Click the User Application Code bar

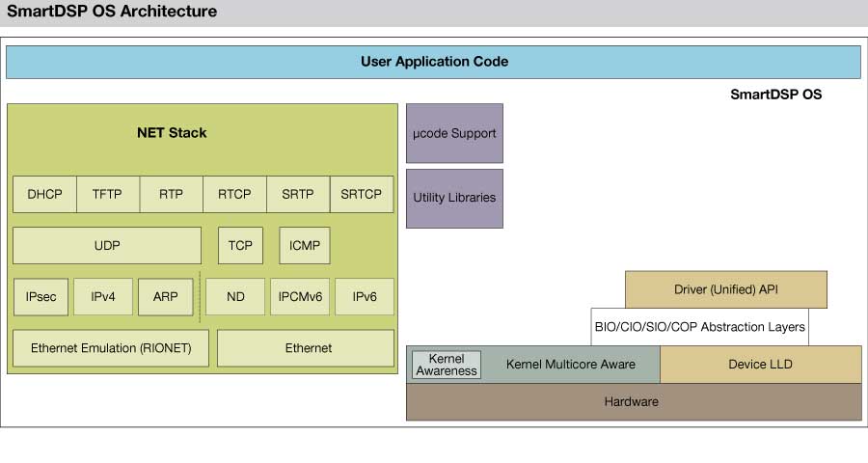pyautogui.click(x=433, y=62)
